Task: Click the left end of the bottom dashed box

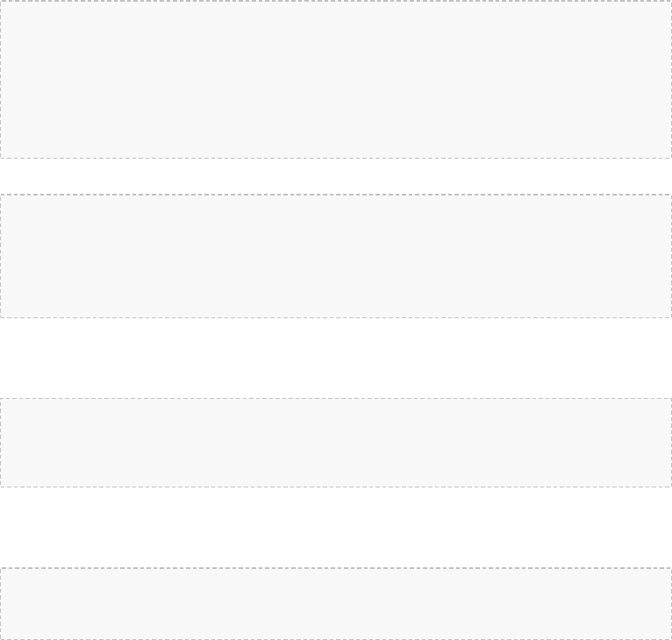Action: (x=18, y=604)
